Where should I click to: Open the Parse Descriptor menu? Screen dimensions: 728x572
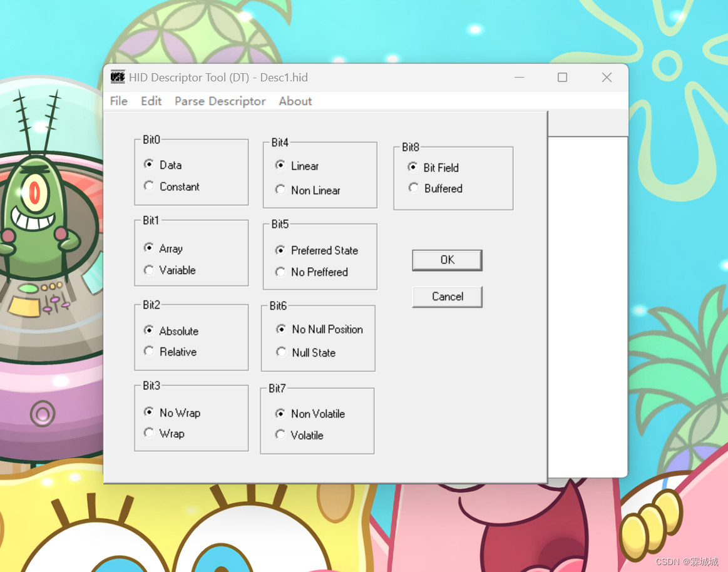[x=220, y=101]
